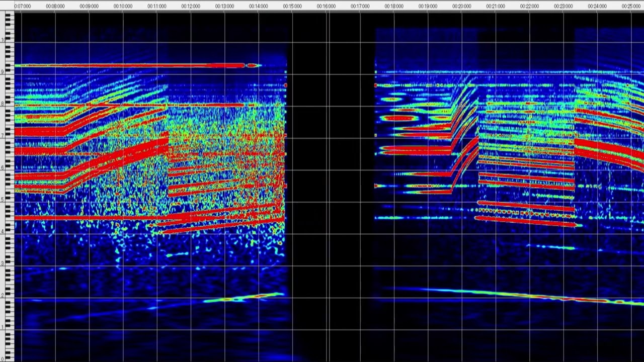The width and height of the screenshot is (644, 362).
Task: Select the 00:16:000 time ruler marker
Action: pos(326,6)
